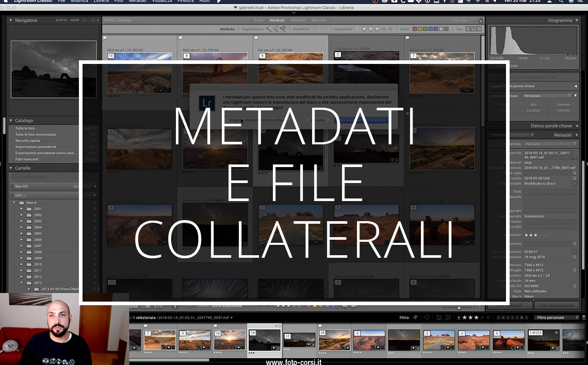588x365 pixels.
Task: Open the filmstrip file path dropdown
Action: tap(232, 318)
